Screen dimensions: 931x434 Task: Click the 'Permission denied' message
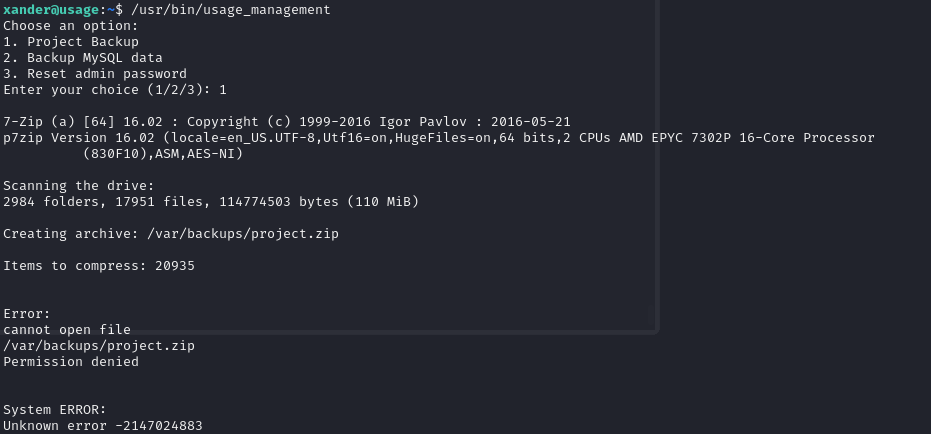pyautogui.click(x=70, y=361)
